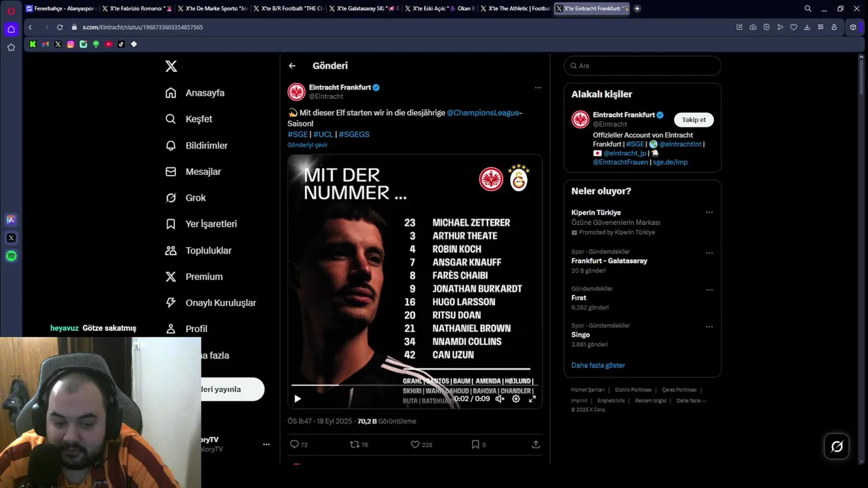
Task: Open a new browser tab
Action: pyautogui.click(x=637, y=9)
